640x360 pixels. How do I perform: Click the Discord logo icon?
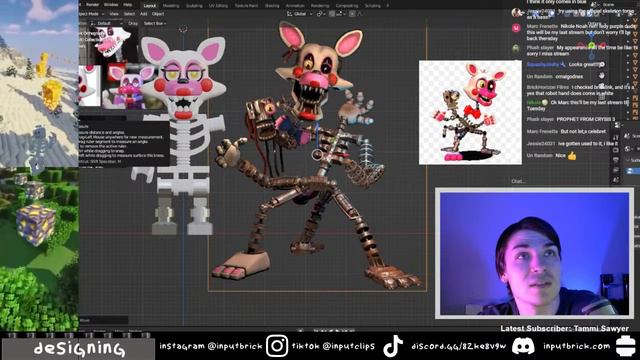pyautogui.click(x=523, y=346)
